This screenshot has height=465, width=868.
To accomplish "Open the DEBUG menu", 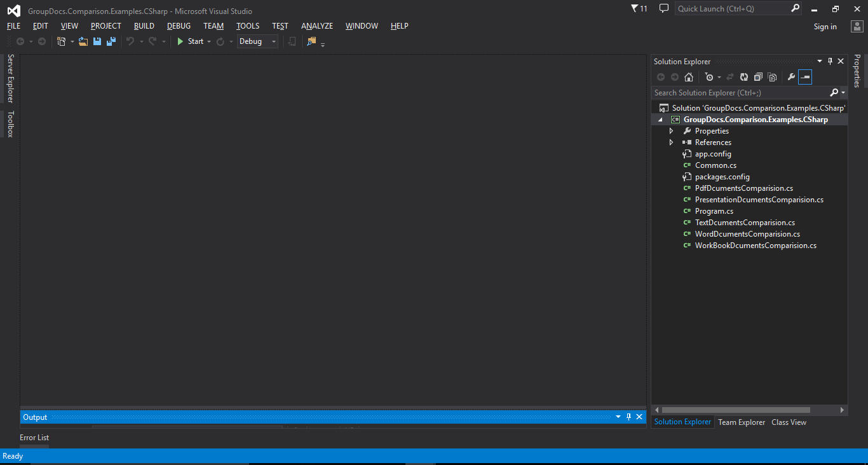I will [x=179, y=26].
